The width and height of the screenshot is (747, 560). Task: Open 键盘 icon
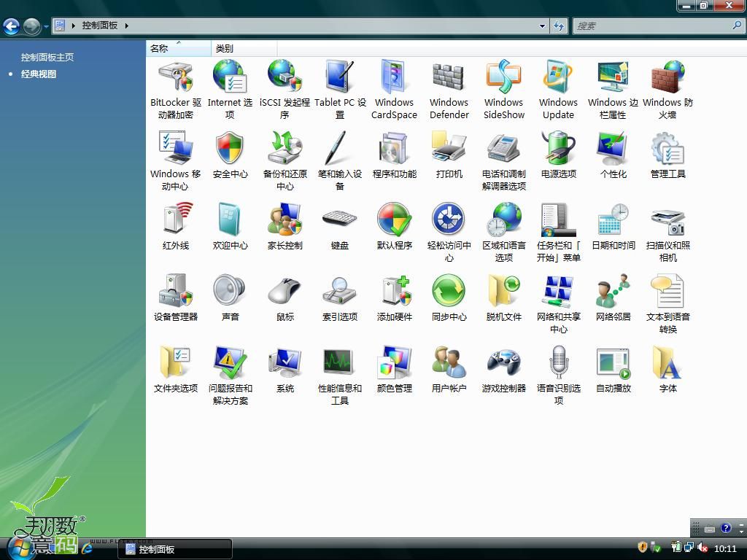coord(340,219)
